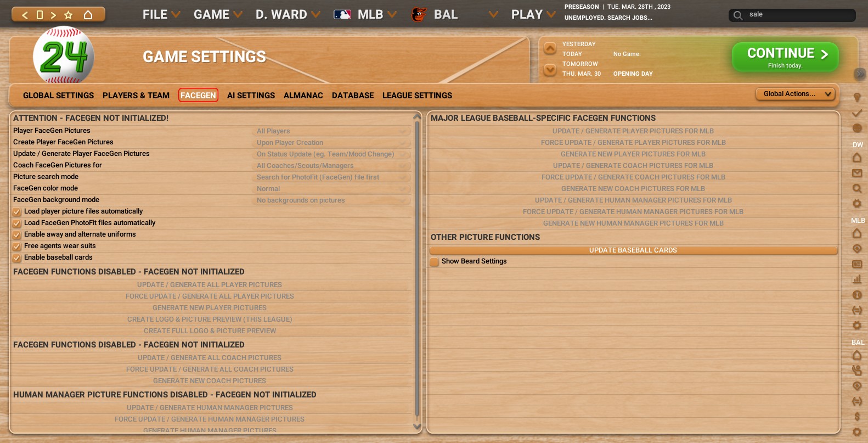Click the star bookmark icon
The height and width of the screenshot is (443, 868).
click(69, 15)
